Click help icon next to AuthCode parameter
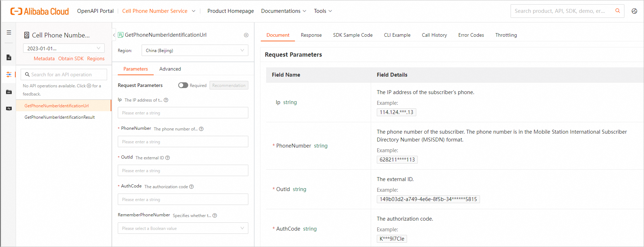Image resolution: width=644 pixels, height=247 pixels. pyautogui.click(x=191, y=187)
